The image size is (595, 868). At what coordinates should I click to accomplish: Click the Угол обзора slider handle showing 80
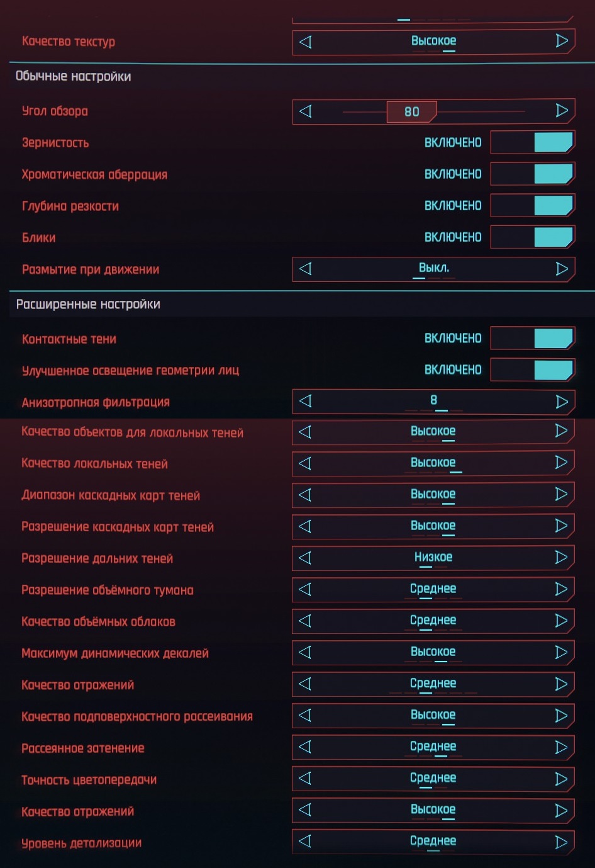tap(411, 112)
